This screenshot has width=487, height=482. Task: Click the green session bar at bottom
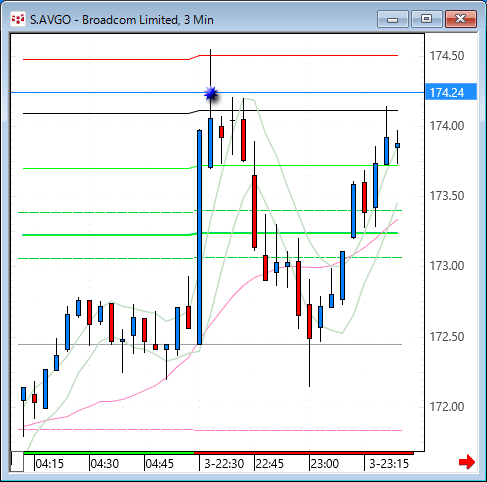[x=109, y=453]
